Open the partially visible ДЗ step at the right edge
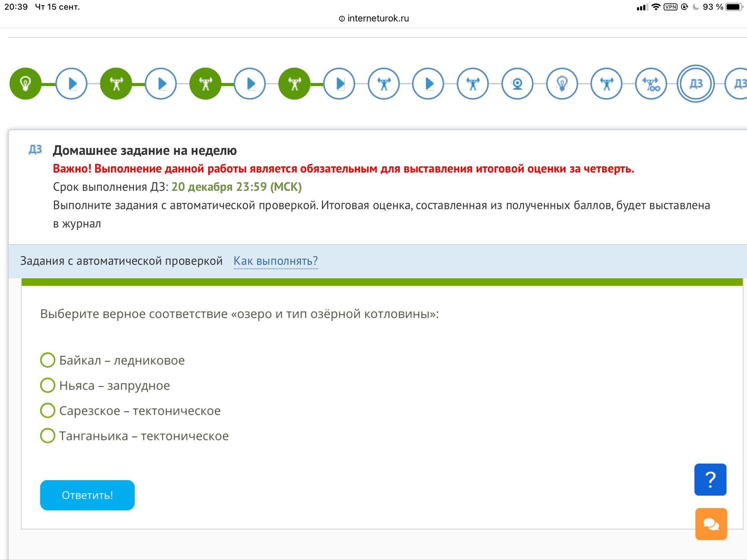The width and height of the screenshot is (747, 560). 737,84
